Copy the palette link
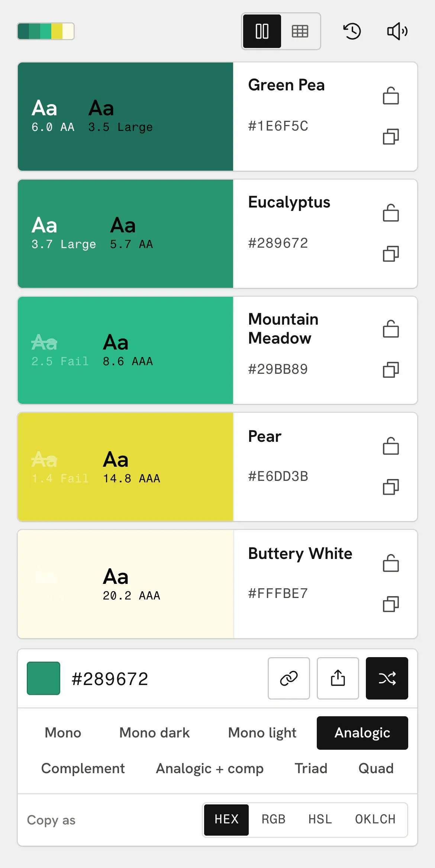This screenshot has height=868, width=435. click(x=289, y=678)
